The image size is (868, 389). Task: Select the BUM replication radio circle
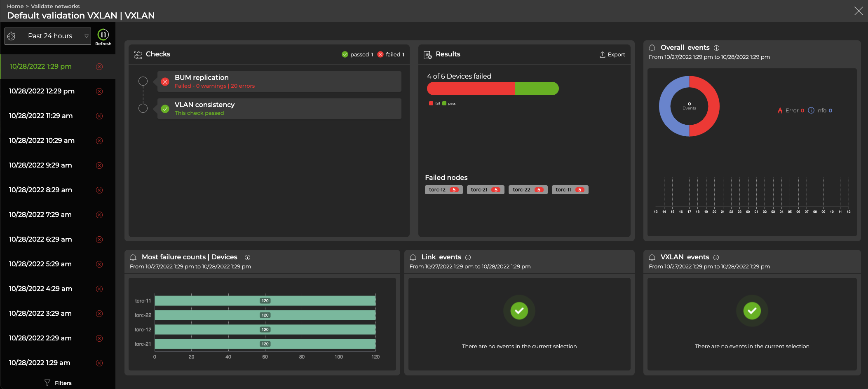click(x=143, y=81)
